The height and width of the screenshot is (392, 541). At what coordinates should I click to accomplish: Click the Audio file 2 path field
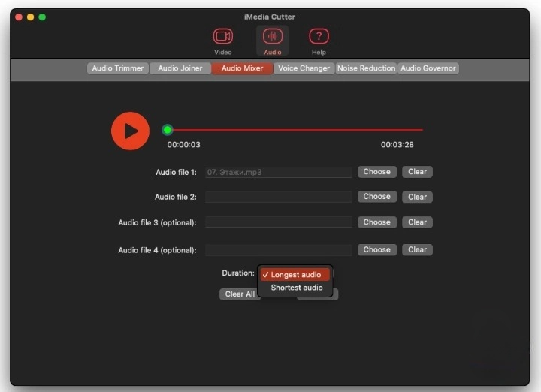278,197
